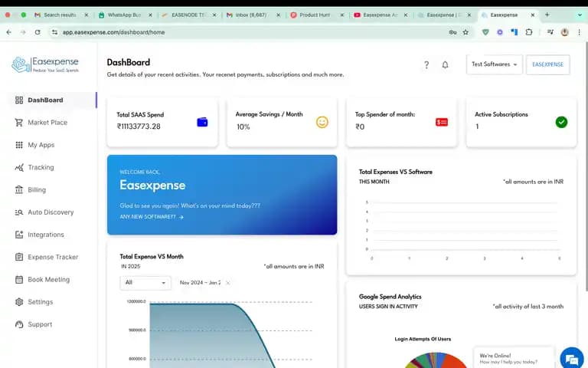Screen dimensions: 588x368
Task: Click the EASEXPENSE button
Action: point(547,64)
